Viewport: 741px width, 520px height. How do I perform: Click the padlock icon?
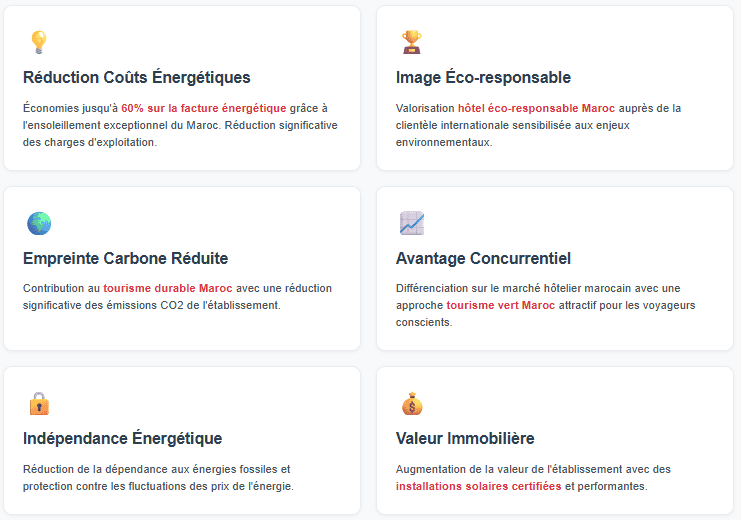point(39,404)
